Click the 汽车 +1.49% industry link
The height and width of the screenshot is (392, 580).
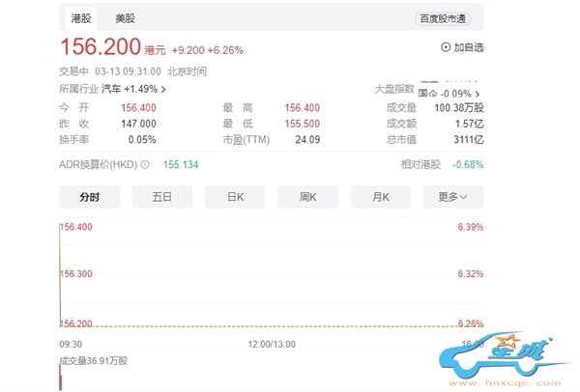[130, 89]
